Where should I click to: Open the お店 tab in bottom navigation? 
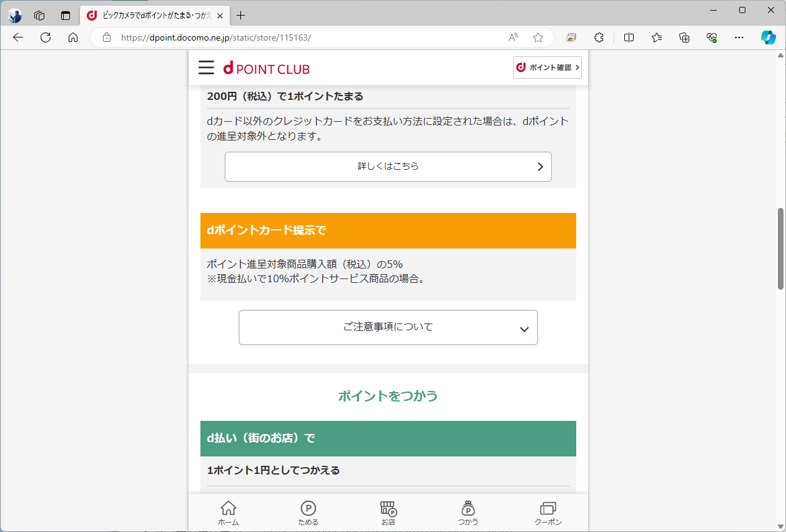coord(388,513)
